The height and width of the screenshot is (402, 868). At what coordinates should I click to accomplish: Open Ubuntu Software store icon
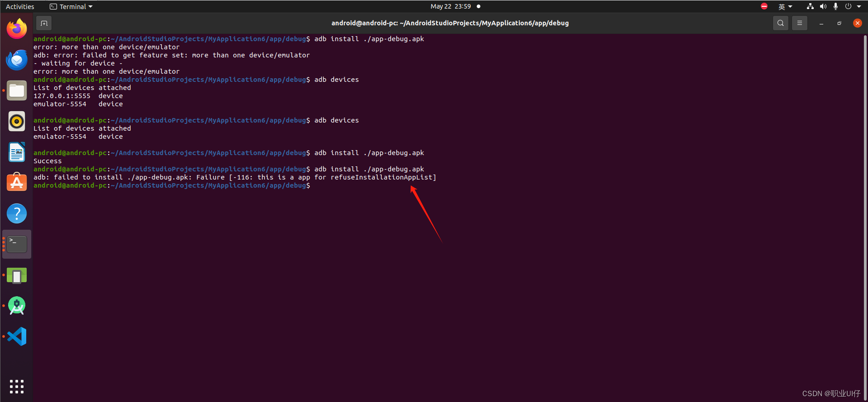tap(17, 183)
